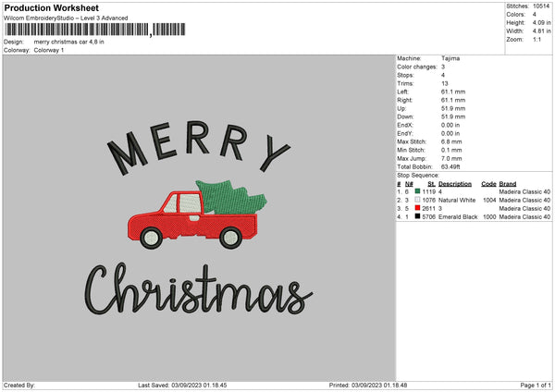555x392 pixels.
Task: Click the worksheet barcode
Action: [x=95, y=30]
